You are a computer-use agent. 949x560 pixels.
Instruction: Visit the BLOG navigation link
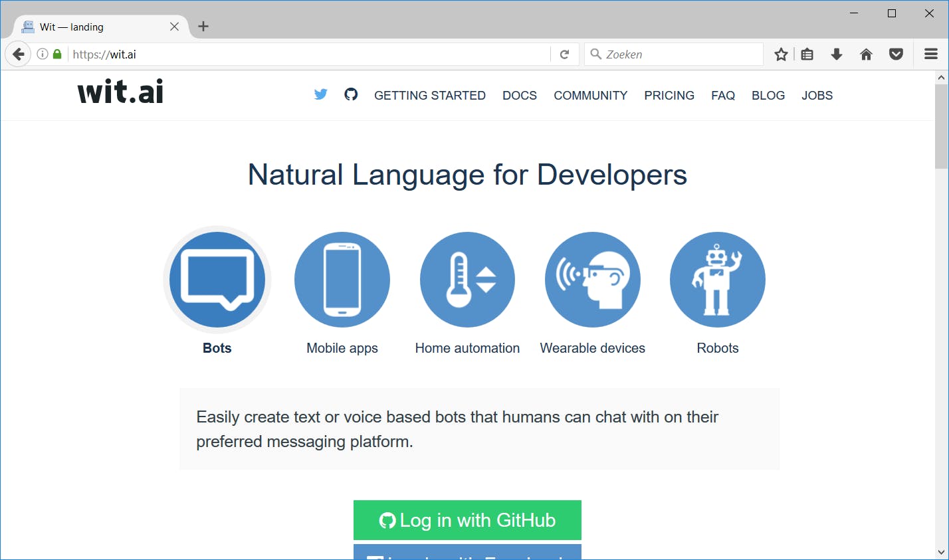coord(768,96)
